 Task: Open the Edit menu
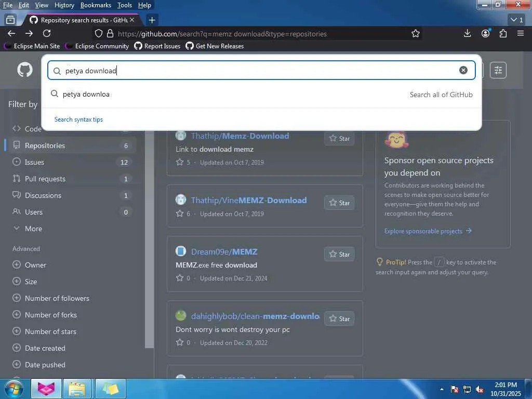pyautogui.click(x=24, y=5)
